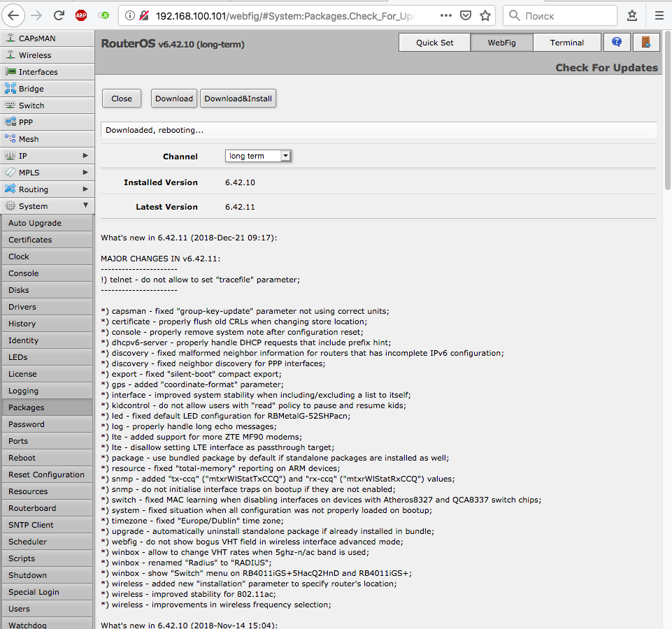Click the Routing sidebar icon
Viewport: 672px width, 629px height.
click(10, 189)
